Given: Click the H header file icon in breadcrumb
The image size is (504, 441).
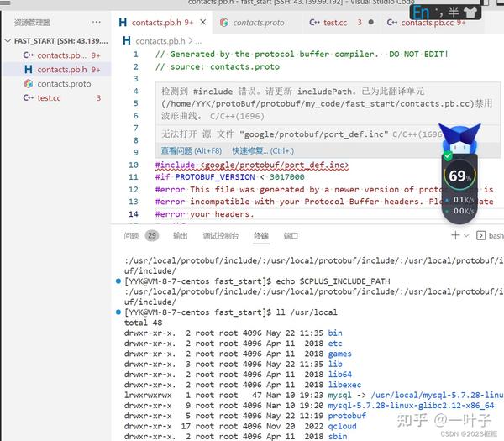Looking at the screenshot, I should click(x=127, y=41).
